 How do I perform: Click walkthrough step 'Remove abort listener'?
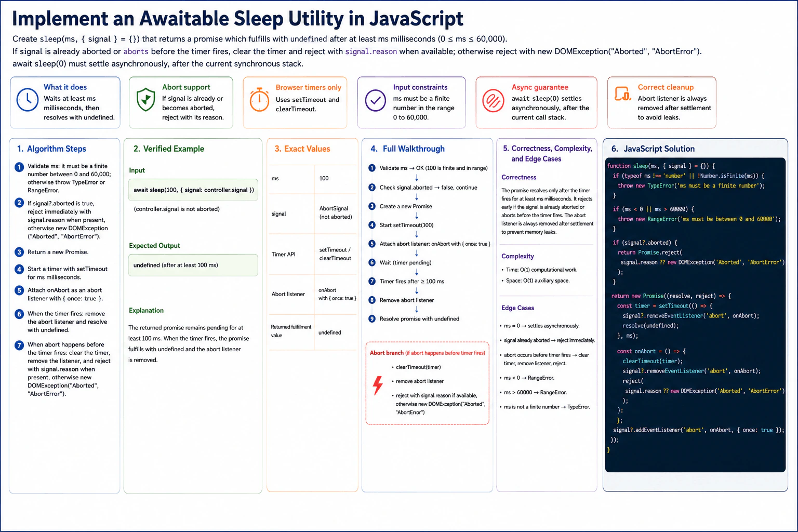click(406, 300)
